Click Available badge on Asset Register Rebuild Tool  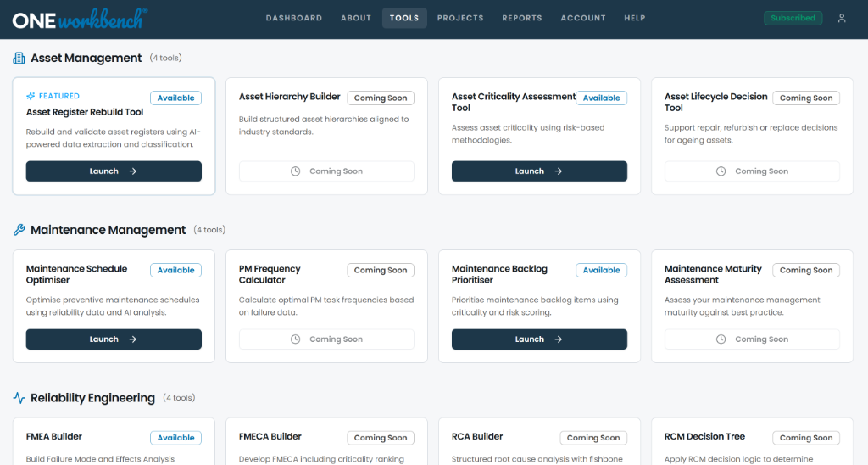[176, 98]
